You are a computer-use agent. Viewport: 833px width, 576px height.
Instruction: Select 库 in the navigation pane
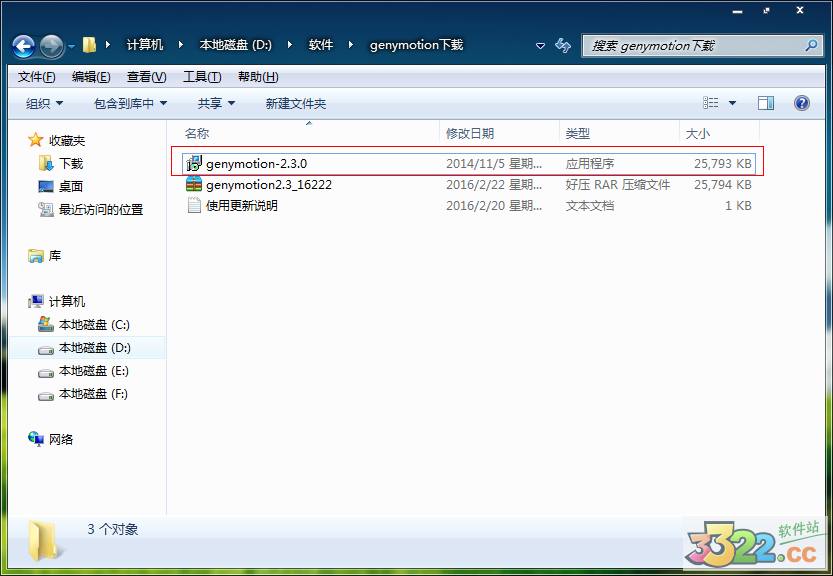pyautogui.click(x=55, y=256)
